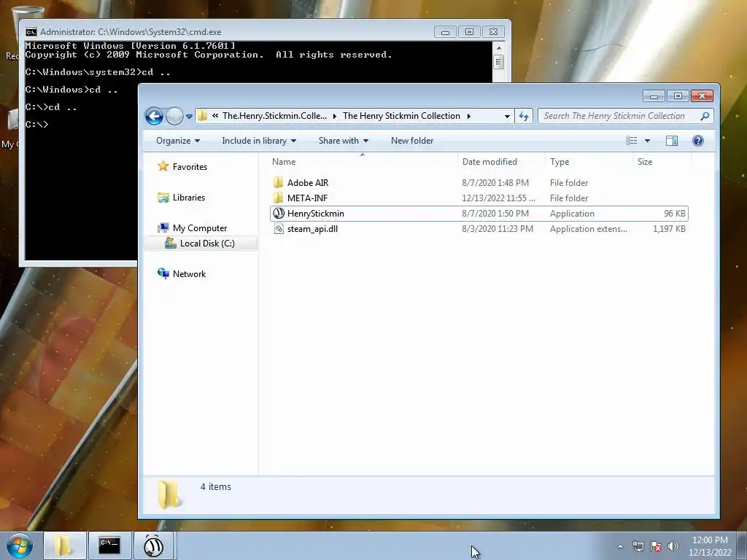Click the steam_api.dll file icon

(279, 228)
